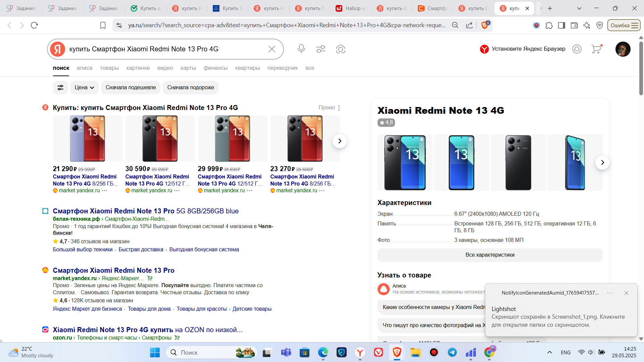Open the Brave VPN shield icon
Screen dimensions: 644x362
(599, 25)
